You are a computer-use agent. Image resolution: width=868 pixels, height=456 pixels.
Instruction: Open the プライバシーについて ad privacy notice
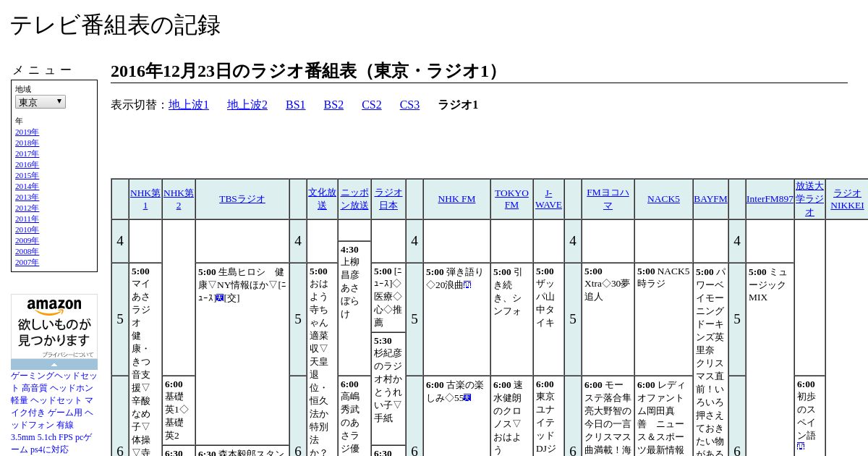coord(67,355)
